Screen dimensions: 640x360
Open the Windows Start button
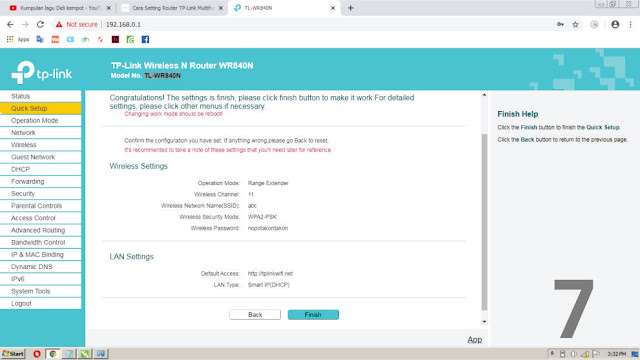[13, 354]
